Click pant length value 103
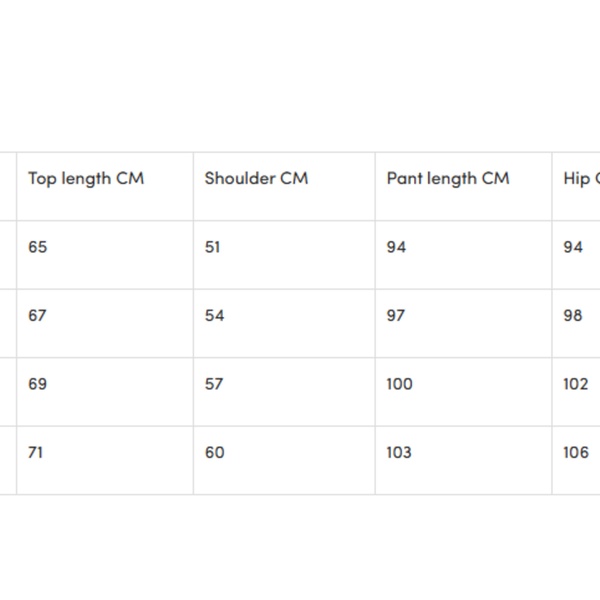This screenshot has width=600, height=600. pyautogui.click(x=399, y=452)
